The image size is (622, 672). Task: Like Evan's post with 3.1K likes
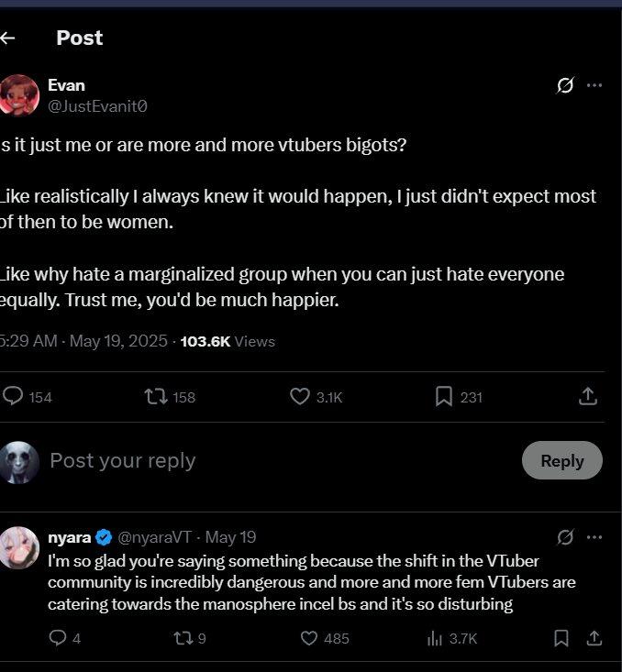point(300,396)
